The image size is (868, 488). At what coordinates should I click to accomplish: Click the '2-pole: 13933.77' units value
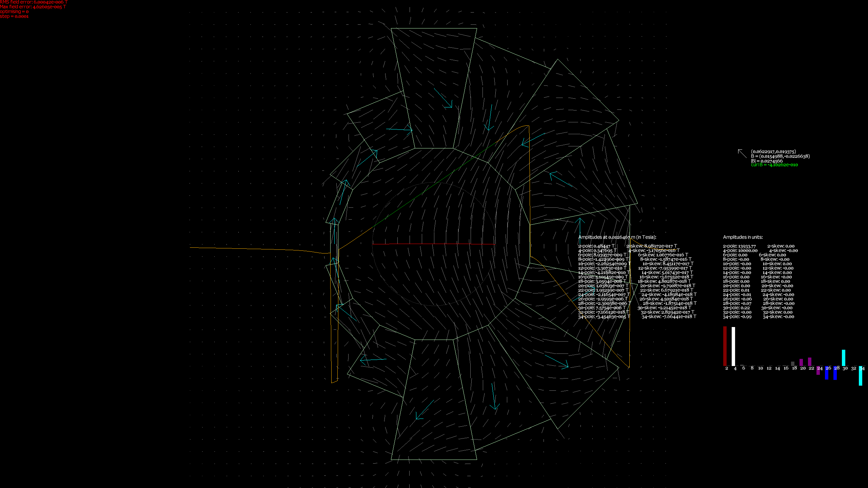[739, 246]
